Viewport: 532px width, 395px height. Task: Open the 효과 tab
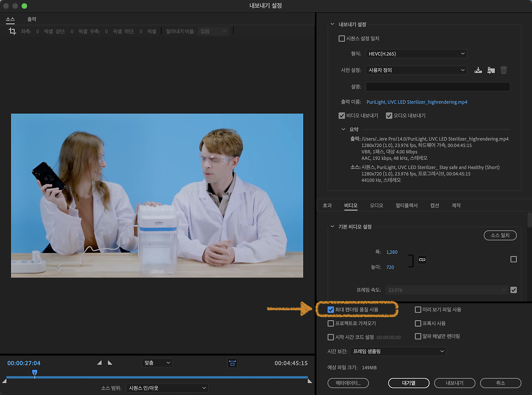(327, 205)
